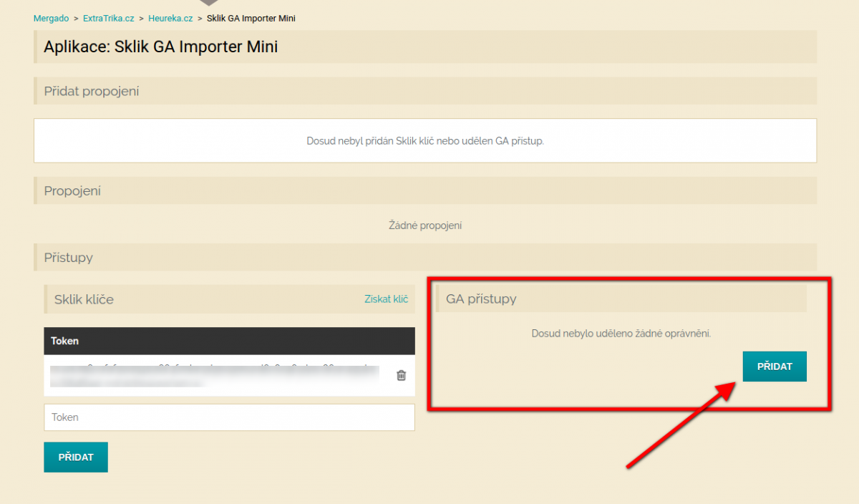859x504 pixels.
Task: Click the Přidat propojení section heading
Action: [x=425, y=91]
